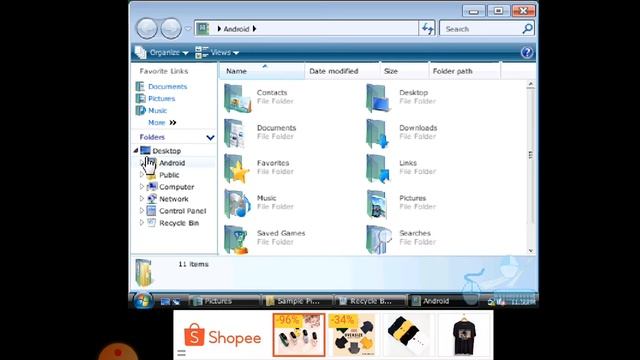Click in the Search input field
The image size is (640, 360).
(481, 29)
